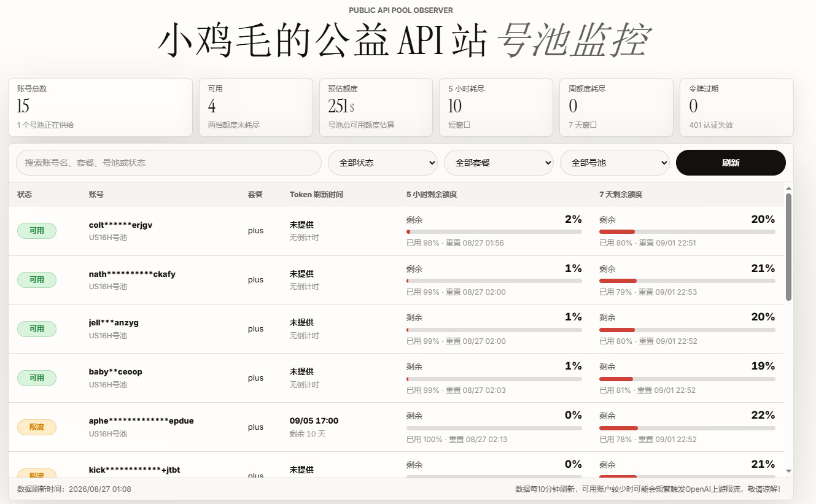Select account name aphe*************epdue
The height and width of the screenshot is (504, 816).
pos(141,421)
